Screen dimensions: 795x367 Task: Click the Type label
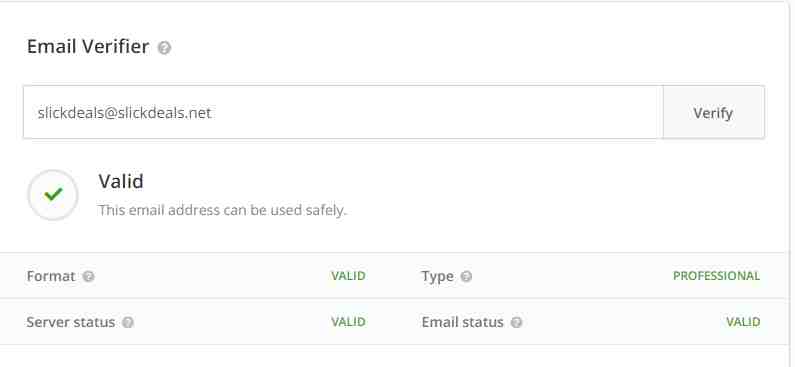point(438,277)
